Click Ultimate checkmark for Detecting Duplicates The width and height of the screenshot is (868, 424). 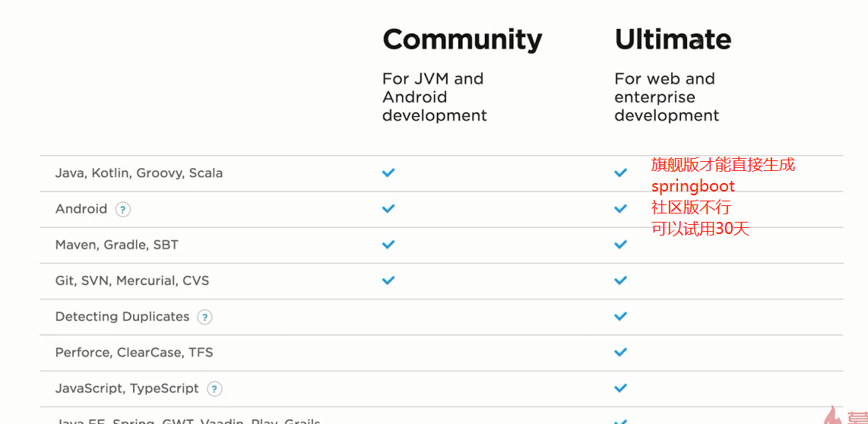click(x=620, y=316)
